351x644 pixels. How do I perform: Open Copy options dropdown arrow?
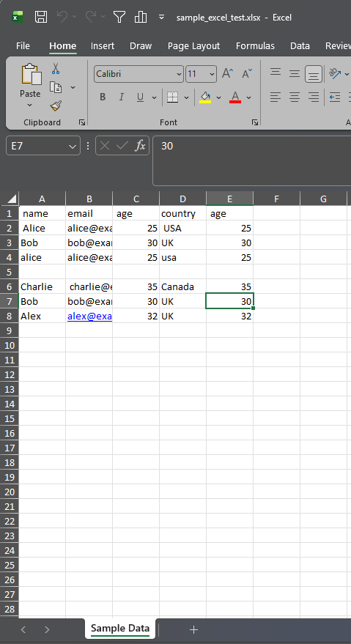(x=73, y=87)
